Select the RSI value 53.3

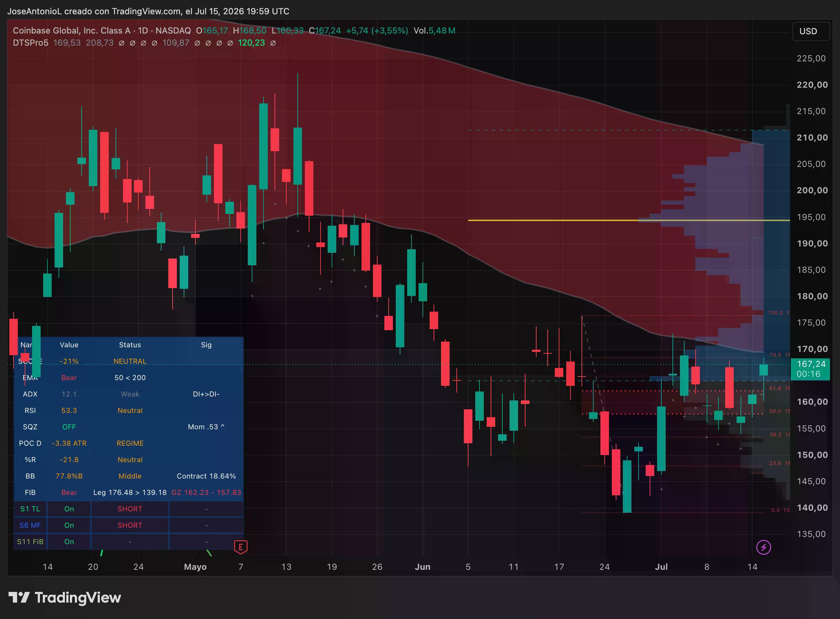coord(69,411)
